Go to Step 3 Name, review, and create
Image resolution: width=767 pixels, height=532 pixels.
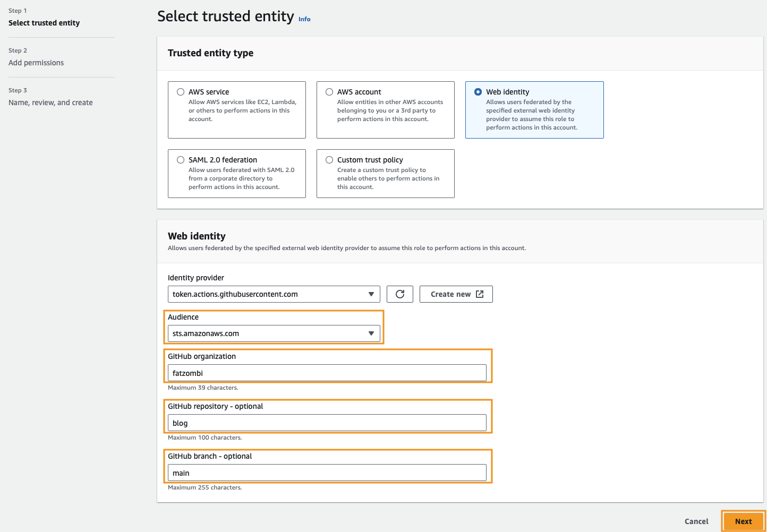[50, 102]
